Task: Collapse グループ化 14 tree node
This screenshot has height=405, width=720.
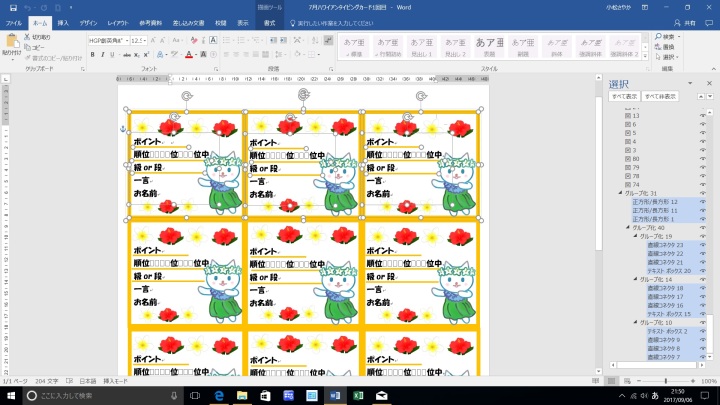Action: coord(636,279)
